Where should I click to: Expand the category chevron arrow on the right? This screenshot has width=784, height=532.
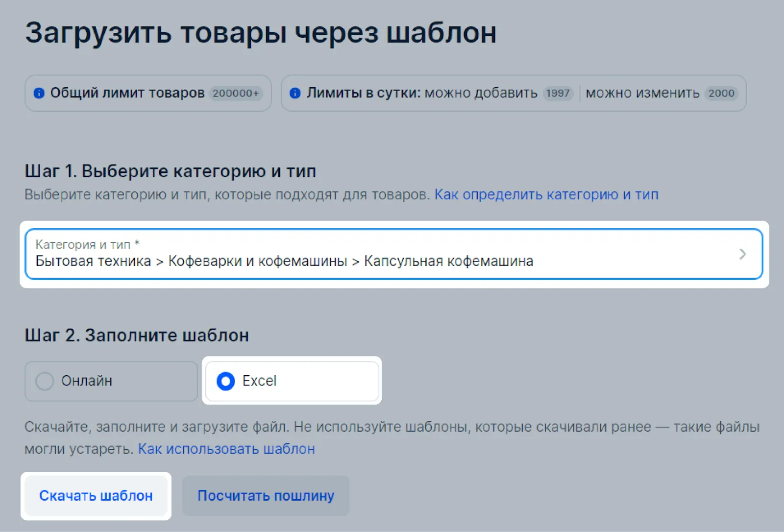(742, 254)
